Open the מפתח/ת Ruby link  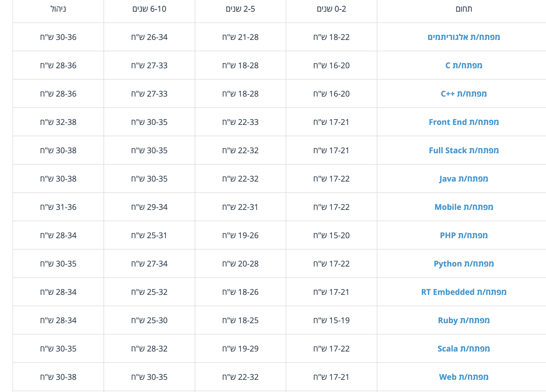tap(464, 320)
